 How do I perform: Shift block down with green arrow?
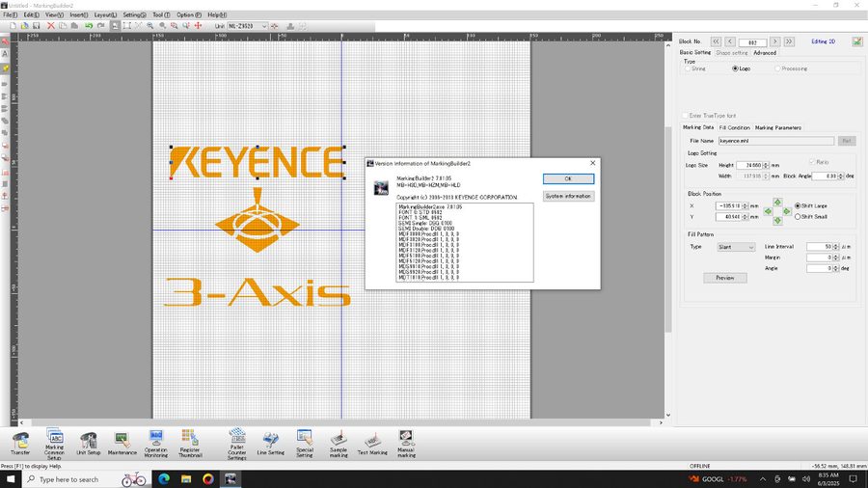point(777,221)
